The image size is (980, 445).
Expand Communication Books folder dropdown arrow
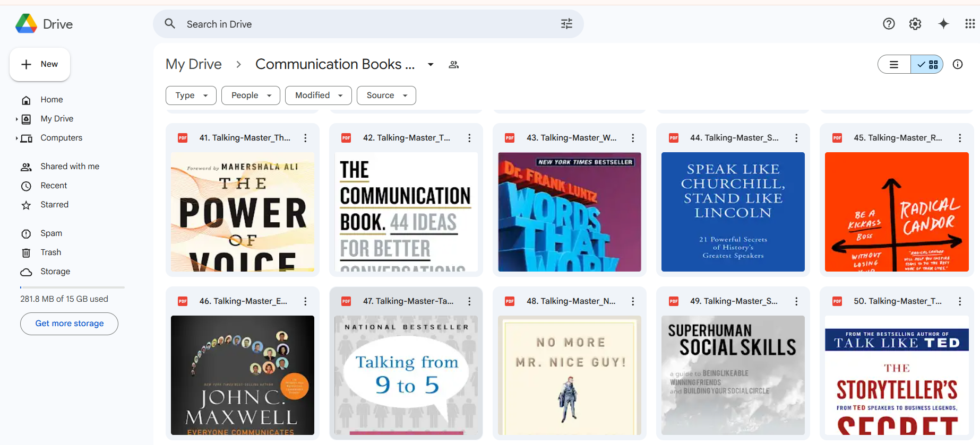point(431,65)
